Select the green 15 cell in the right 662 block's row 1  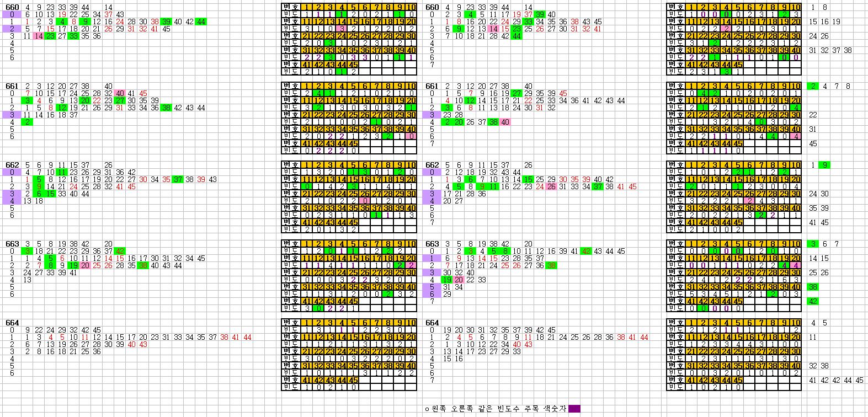point(528,179)
